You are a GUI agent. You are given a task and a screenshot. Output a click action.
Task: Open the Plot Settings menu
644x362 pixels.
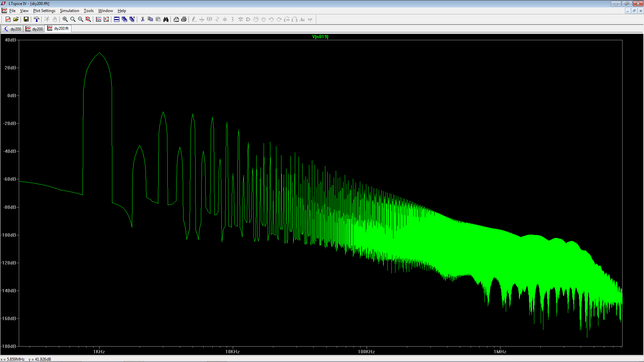click(x=44, y=11)
